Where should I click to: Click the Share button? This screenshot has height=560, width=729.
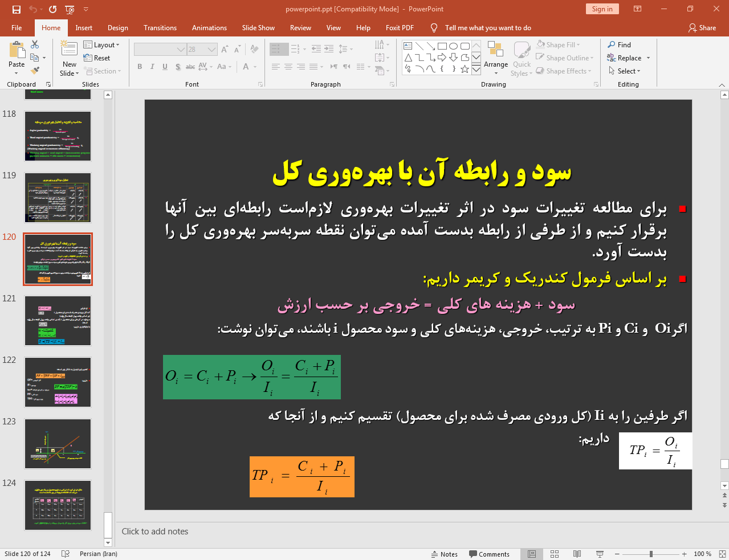[702, 27]
